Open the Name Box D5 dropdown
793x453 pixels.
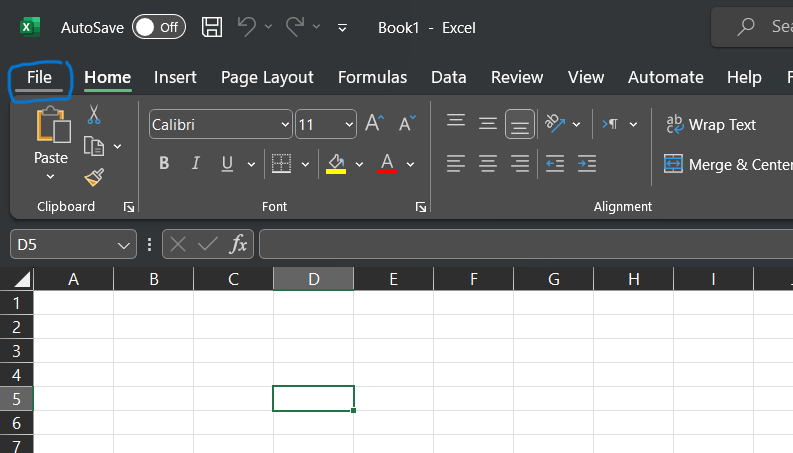pyautogui.click(x=123, y=246)
